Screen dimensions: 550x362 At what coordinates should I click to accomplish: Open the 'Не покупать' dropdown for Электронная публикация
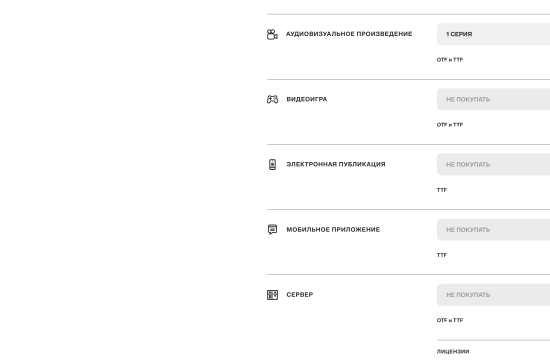click(x=493, y=165)
